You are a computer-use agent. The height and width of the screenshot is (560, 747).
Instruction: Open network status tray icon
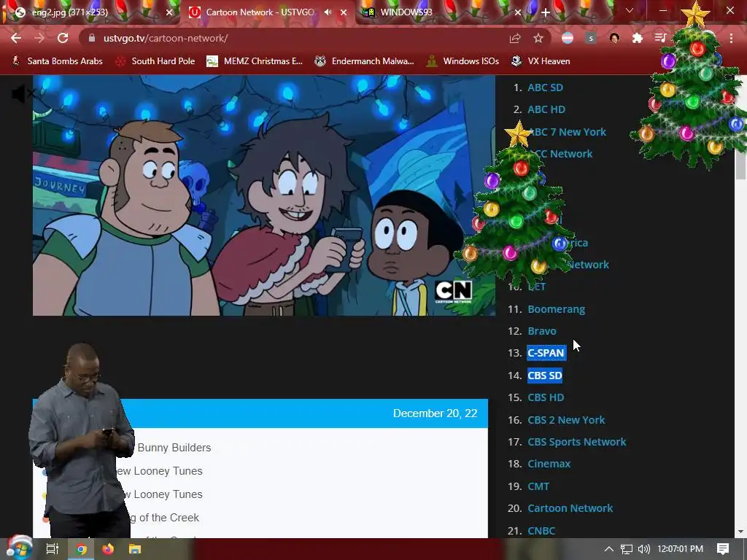point(627,549)
